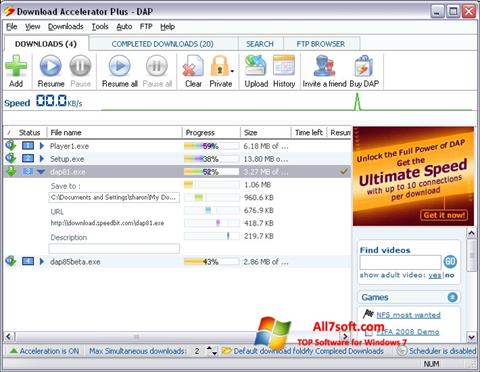Click the Resume all icon

tap(120, 66)
